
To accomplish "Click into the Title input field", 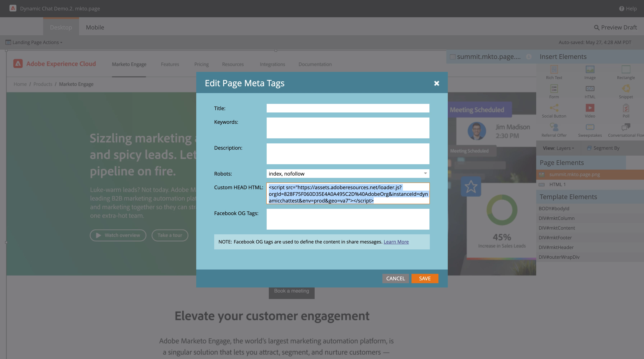I will click(348, 108).
